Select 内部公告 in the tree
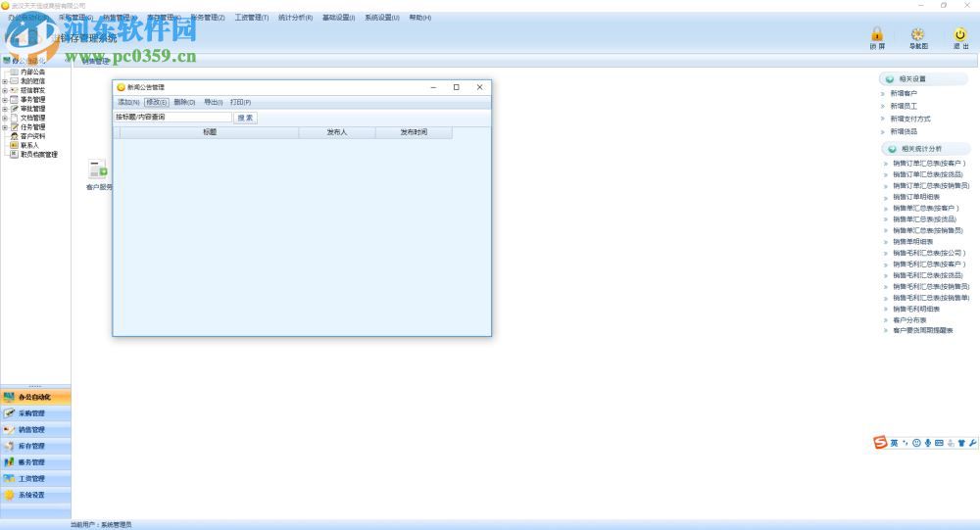This screenshot has height=530, width=980. 32,72
